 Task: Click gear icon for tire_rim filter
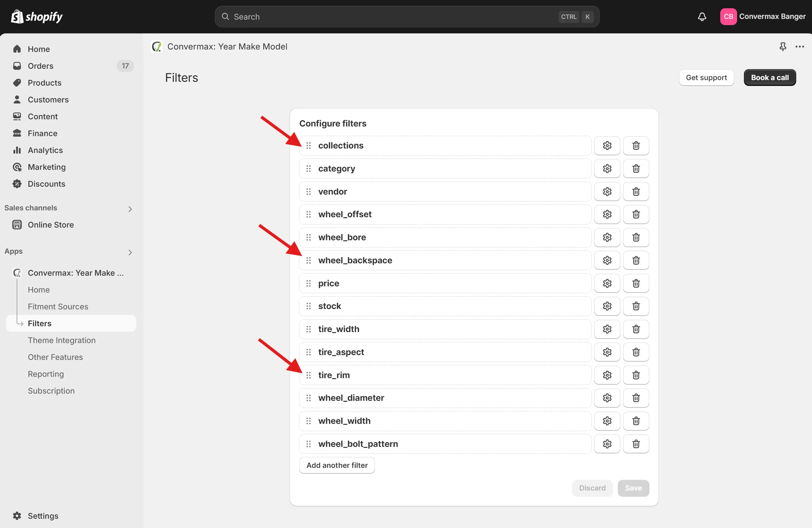pyautogui.click(x=607, y=375)
